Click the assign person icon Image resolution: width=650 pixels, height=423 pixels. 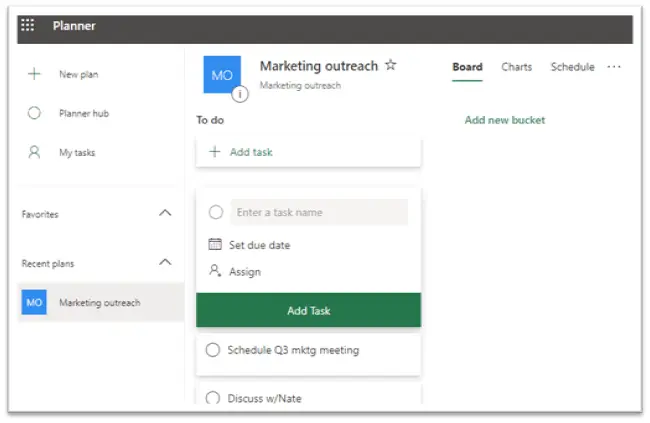215,271
